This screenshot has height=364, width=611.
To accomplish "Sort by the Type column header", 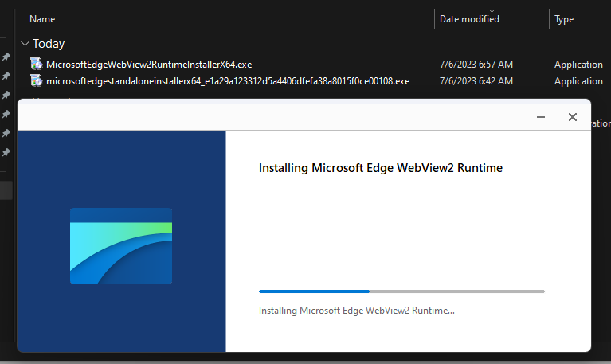I will (x=564, y=19).
